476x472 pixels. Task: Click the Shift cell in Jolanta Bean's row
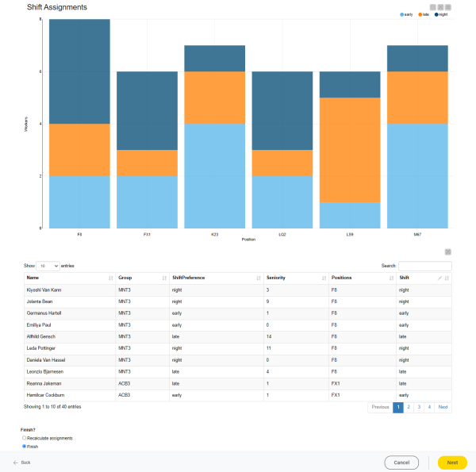pos(424,301)
